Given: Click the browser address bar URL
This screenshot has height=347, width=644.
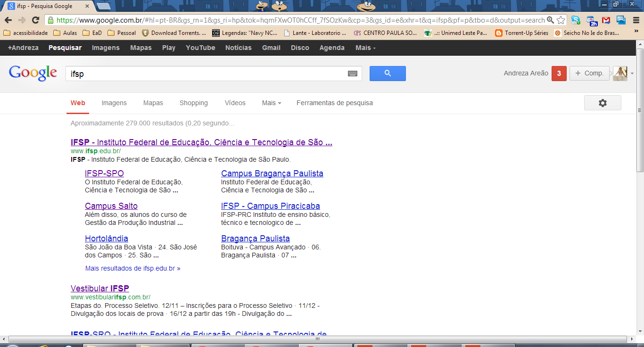Looking at the screenshot, I should pos(300,20).
